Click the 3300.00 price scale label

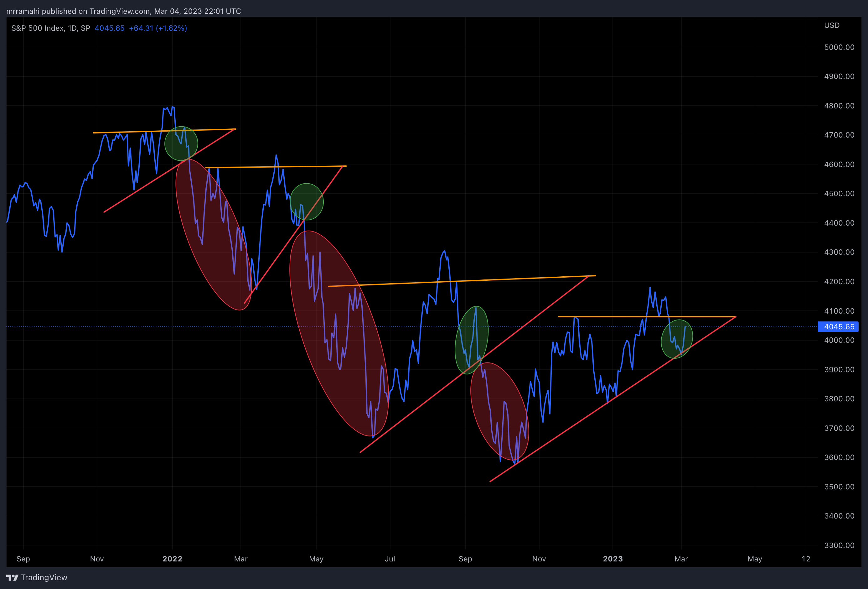click(x=839, y=545)
